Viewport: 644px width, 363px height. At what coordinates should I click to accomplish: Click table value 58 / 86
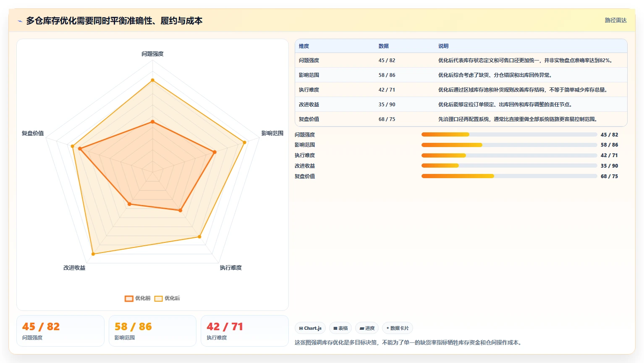[x=387, y=75]
